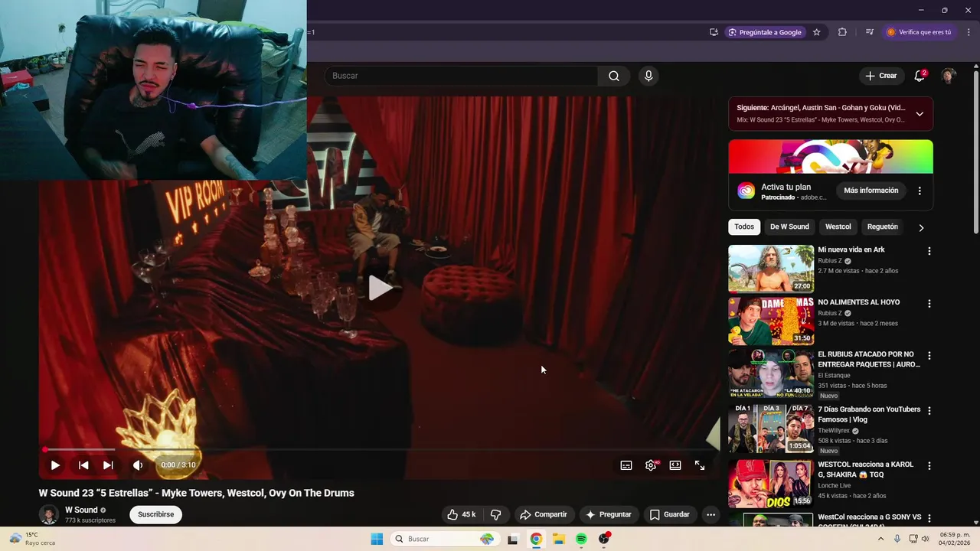The width and height of the screenshot is (980, 551).
Task: Show more filter chips with the arrow
Action: [x=921, y=227]
